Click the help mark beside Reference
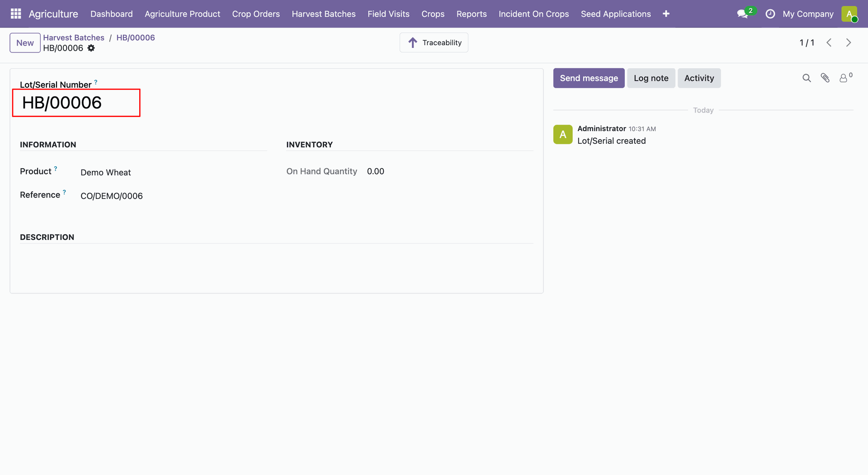Image resolution: width=868 pixels, height=475 pixels. coord(64,192)
